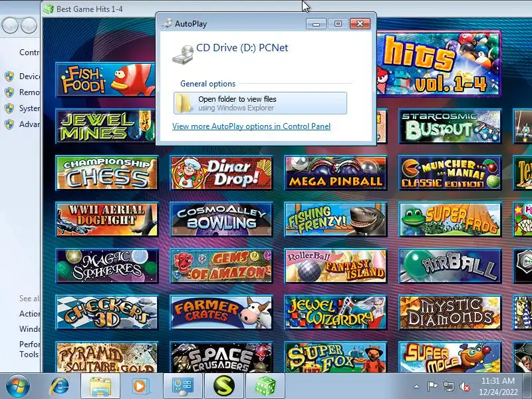The height and width of the screenshot is (399, 532).
Task: Launch RollerBall Fantasy Island game
Action: pyautogui.click(x=336, y=266)
